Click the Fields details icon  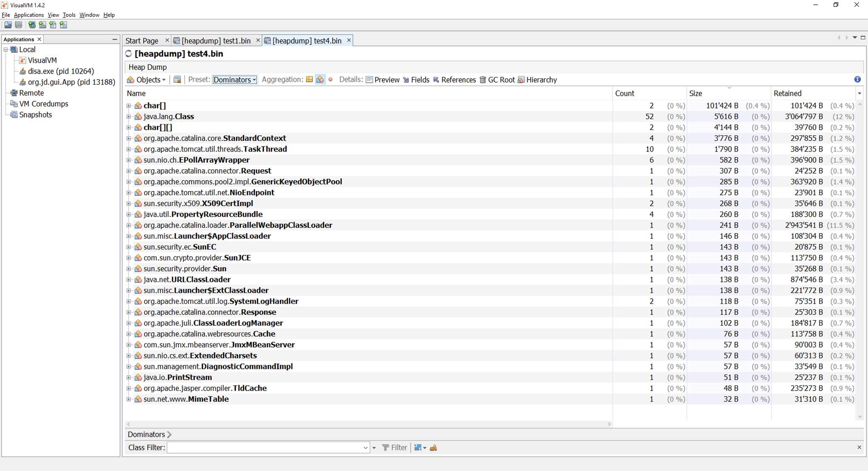tap(406, 80)
